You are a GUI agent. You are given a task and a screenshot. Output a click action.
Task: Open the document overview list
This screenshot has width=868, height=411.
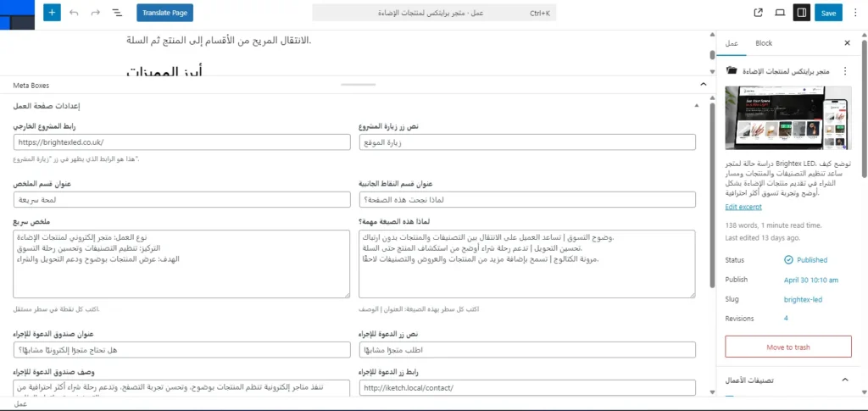(x=117, y=12)
